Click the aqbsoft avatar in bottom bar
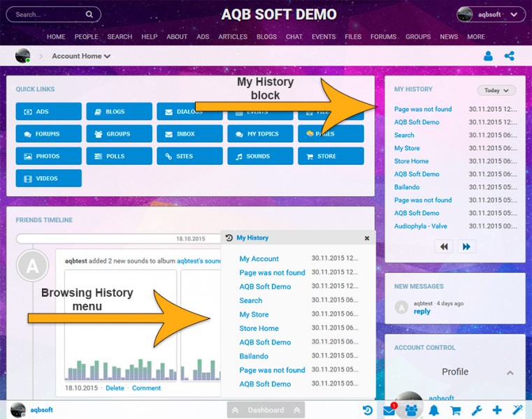 [18, 410]
